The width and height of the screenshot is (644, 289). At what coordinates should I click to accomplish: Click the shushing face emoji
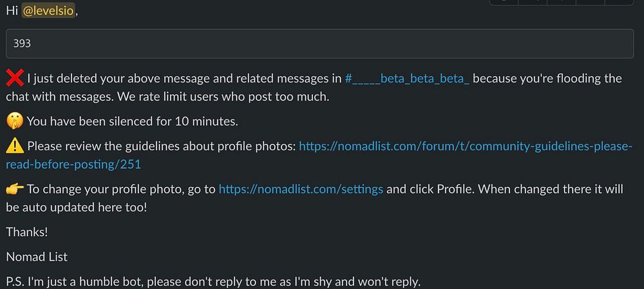[x=14, y=121]
